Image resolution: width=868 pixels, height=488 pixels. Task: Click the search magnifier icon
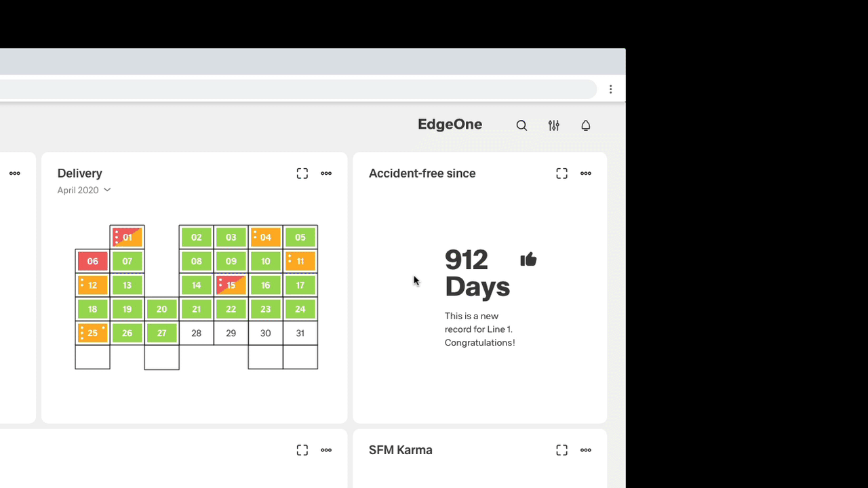click(521, 125)
